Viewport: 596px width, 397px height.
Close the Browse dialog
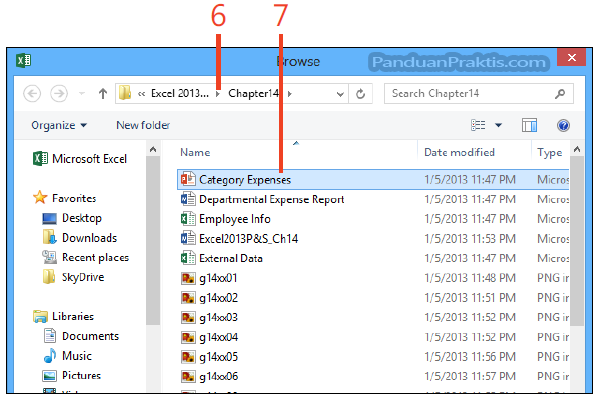571,57
